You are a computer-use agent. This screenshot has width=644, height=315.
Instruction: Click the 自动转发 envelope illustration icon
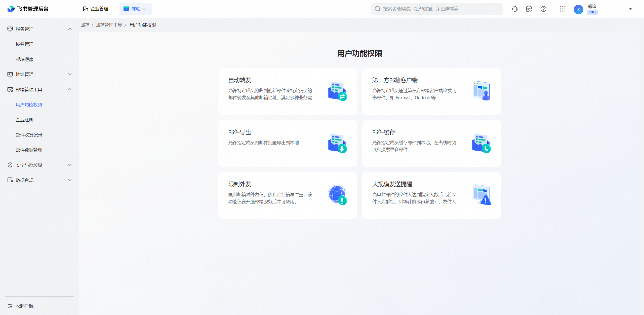tap(337, 91)
